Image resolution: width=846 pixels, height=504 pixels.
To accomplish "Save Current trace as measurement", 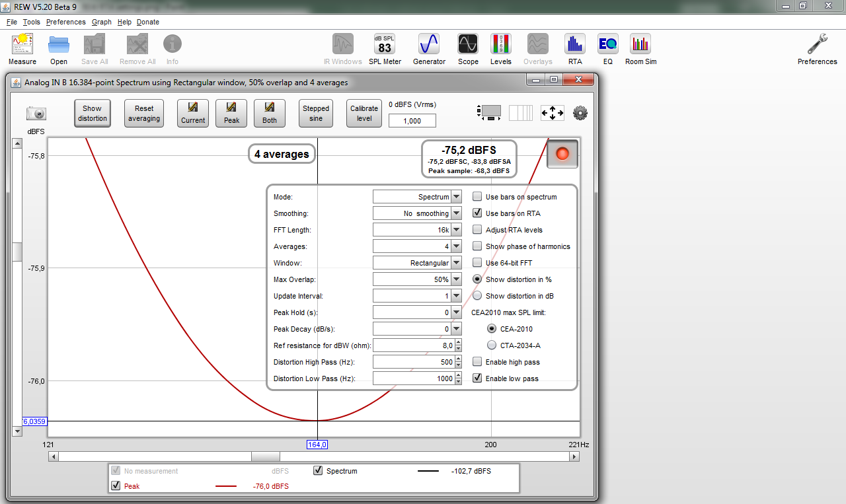I will tap(193, 113).
